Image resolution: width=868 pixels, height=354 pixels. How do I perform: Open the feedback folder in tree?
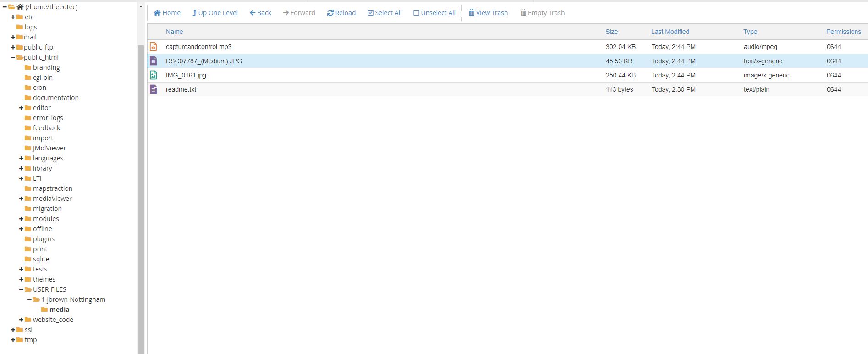coord(46,128)
